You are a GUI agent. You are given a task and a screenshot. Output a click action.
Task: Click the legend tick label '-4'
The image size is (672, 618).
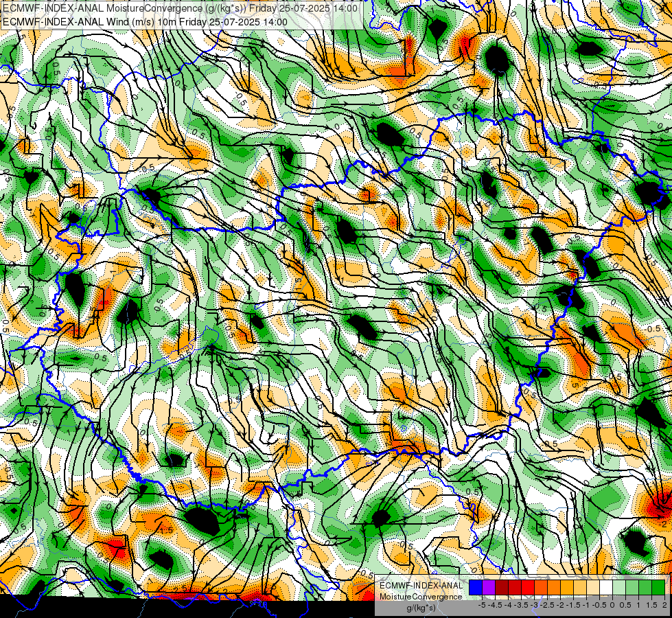click(508, 605)
